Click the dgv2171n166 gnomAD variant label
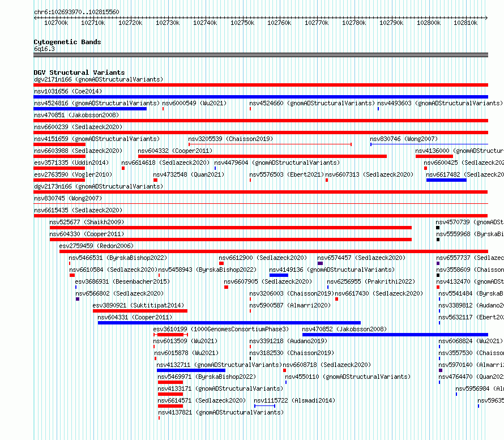Image resolution: width=504 pixels, height=440 pixels. pyautogui.click(x=99, y=79)
